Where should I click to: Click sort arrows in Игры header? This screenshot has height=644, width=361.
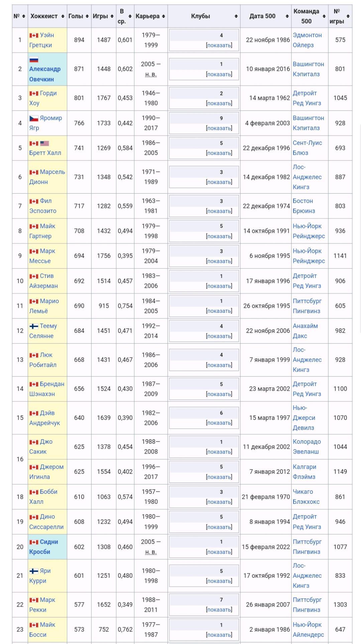(x=112, y=16)
